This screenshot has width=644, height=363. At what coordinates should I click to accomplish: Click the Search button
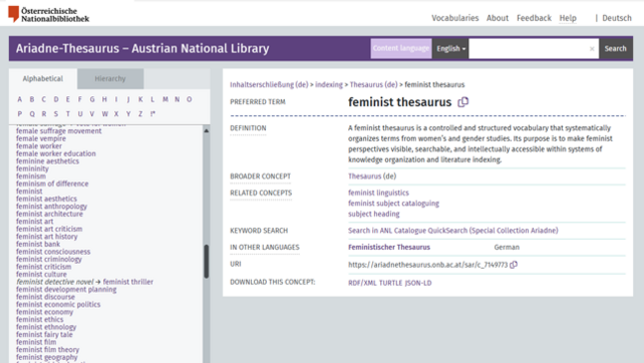[615, 49]
